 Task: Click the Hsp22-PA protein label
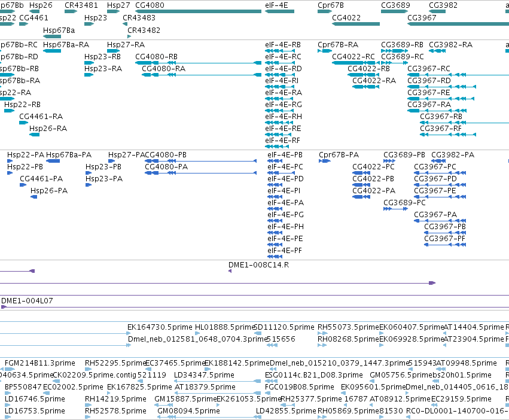26,154
